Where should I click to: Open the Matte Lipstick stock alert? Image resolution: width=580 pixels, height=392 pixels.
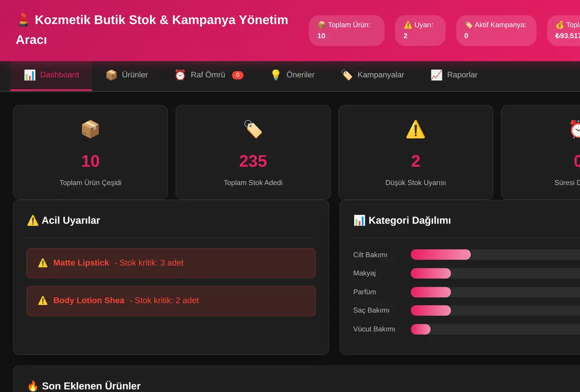pyautogui.click(x=171, y=263)
